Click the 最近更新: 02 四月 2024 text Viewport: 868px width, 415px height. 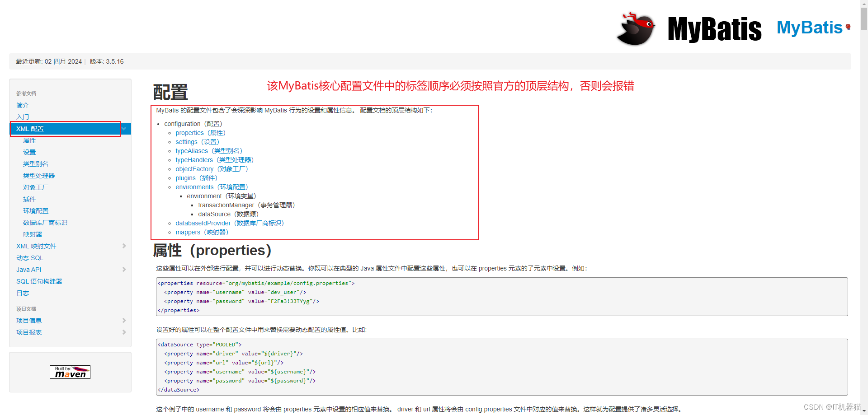point(49,61)
